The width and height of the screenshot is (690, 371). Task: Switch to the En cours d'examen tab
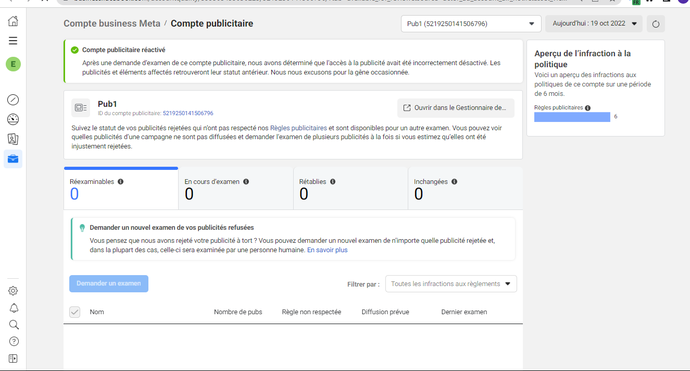point(236,188)
